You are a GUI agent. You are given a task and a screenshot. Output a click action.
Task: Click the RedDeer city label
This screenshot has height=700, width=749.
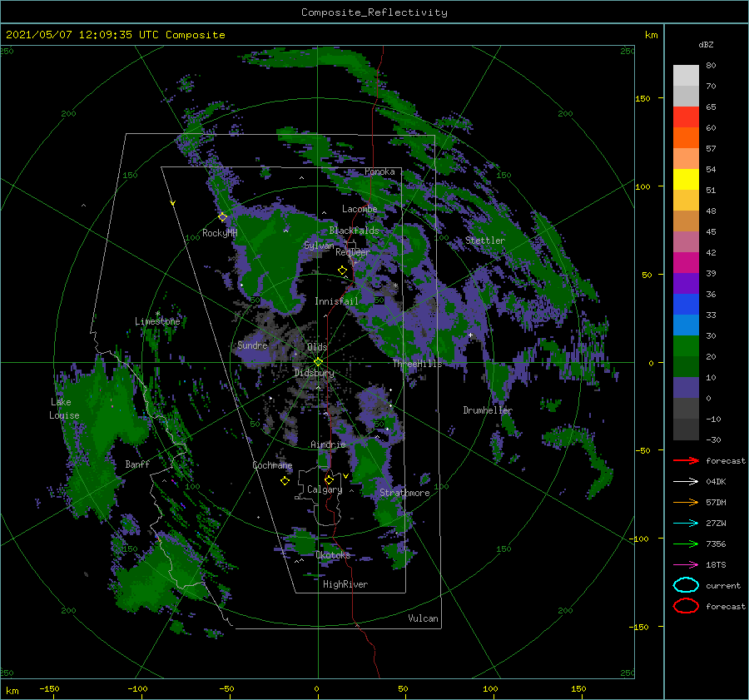(353, 252)
